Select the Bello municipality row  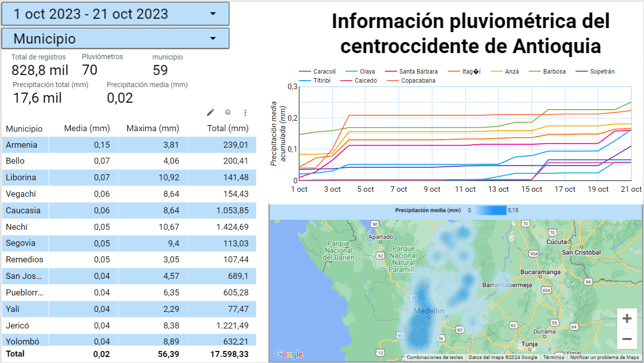tap(129, 161)
